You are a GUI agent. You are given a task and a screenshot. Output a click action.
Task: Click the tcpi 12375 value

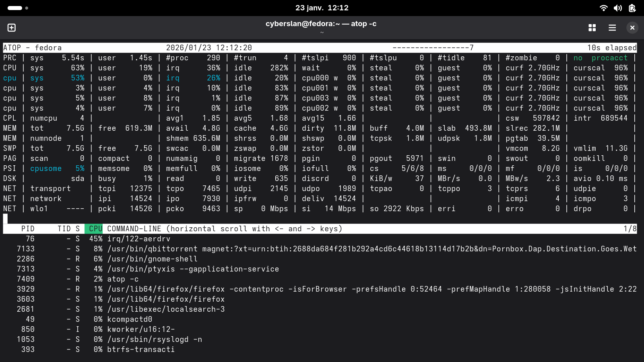pyautogui.click(x=125, y=189)
